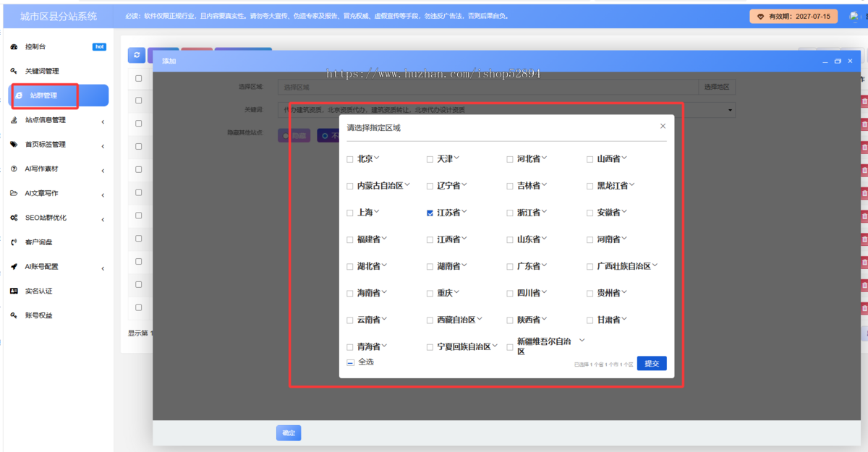Open the 站群管理 menu item

tap(59, 95)
